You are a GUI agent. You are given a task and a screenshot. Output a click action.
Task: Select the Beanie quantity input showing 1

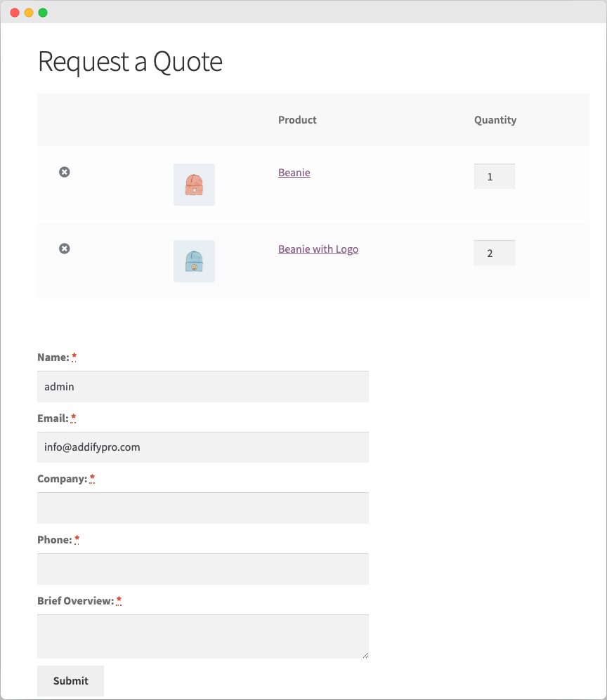point(494,176)
